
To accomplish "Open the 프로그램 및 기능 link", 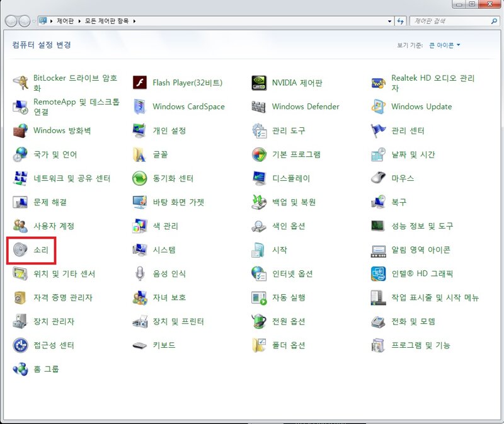I will tap(421, 345).
